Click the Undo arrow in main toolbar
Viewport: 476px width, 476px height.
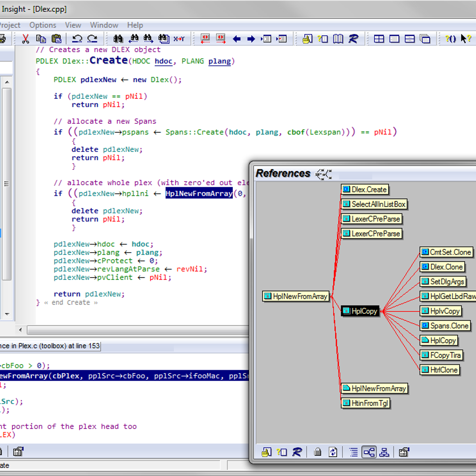coord(77,39)
